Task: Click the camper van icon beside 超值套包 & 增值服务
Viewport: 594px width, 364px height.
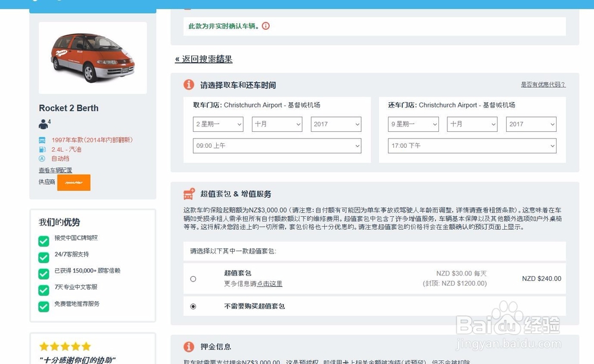Action: click(x=189, y=194)
